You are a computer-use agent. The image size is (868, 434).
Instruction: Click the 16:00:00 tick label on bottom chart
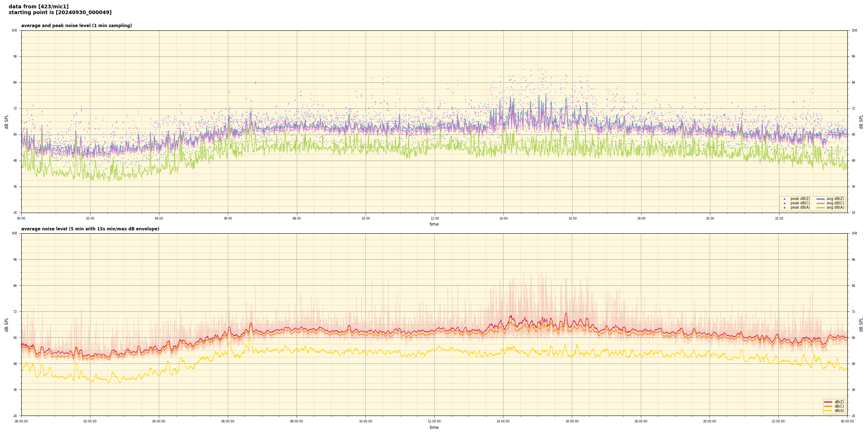(x=572, y=421)
